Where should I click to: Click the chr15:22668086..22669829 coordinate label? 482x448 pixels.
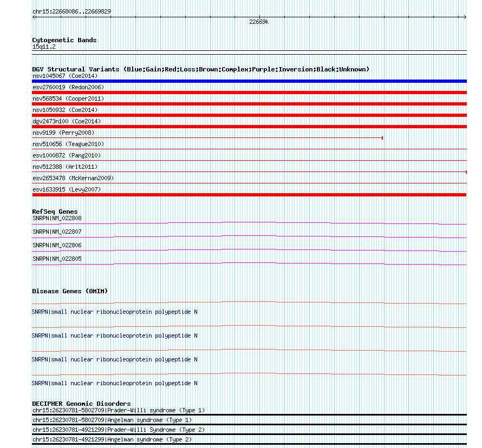(x=71, y=11)
